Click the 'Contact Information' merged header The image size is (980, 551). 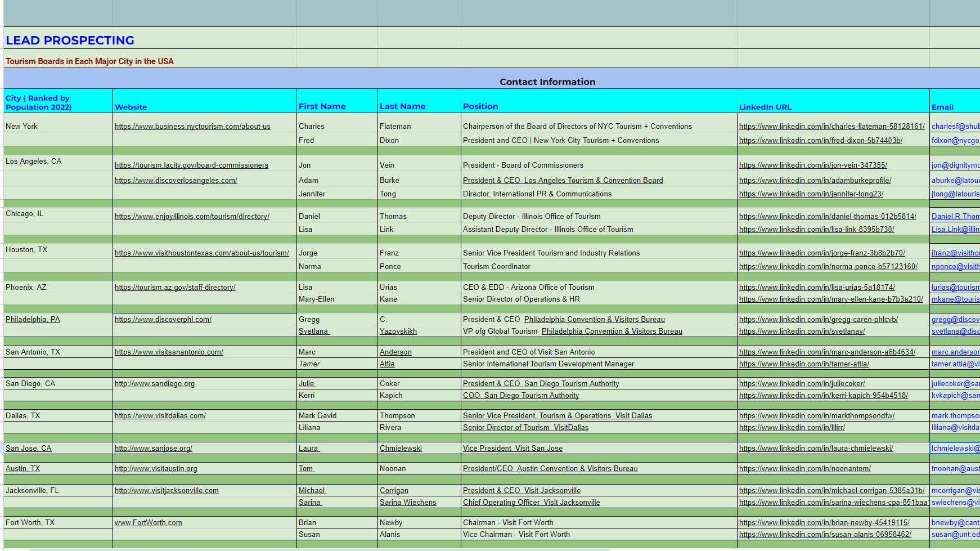coord(547,82)
